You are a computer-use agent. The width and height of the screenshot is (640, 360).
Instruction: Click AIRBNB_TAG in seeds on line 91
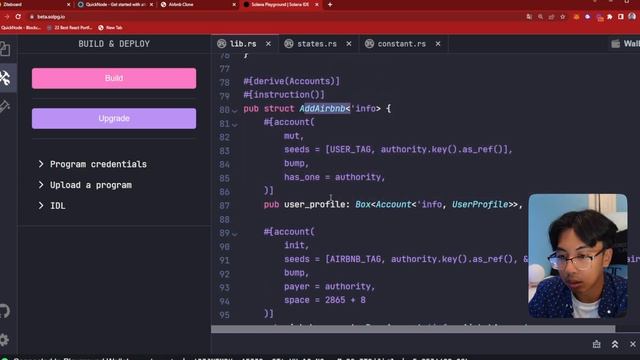tap(355, 259)
